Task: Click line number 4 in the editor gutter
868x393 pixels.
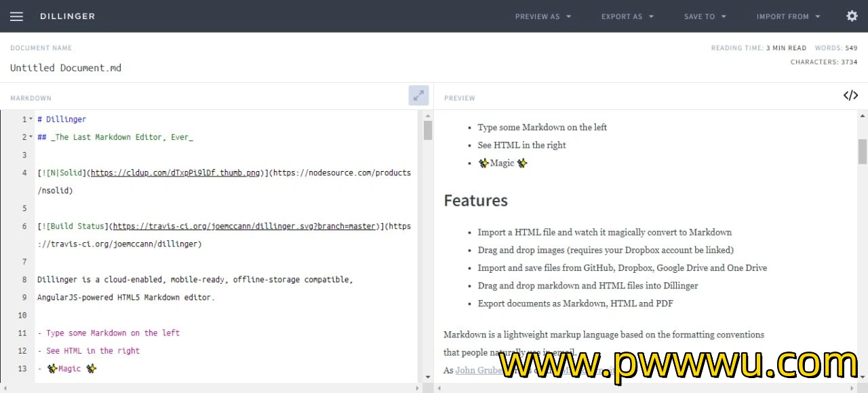Action: 24,173
